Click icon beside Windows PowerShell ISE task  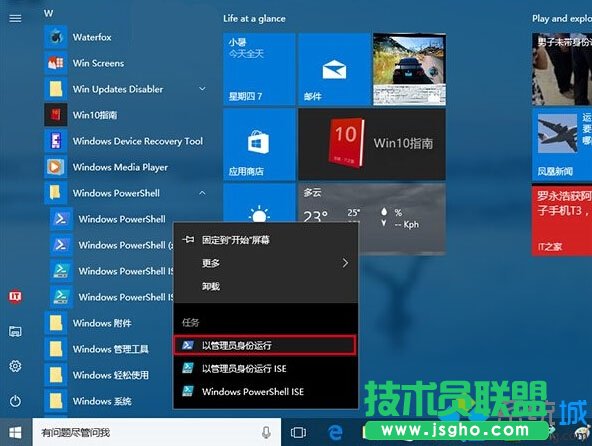188,391
